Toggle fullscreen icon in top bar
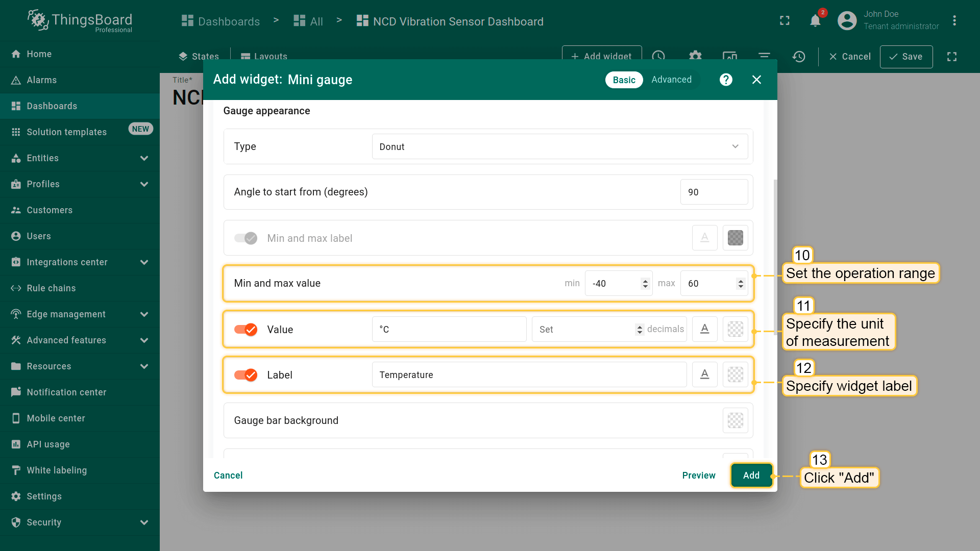This screenshot has width=980, height=551. coord(785,20)
